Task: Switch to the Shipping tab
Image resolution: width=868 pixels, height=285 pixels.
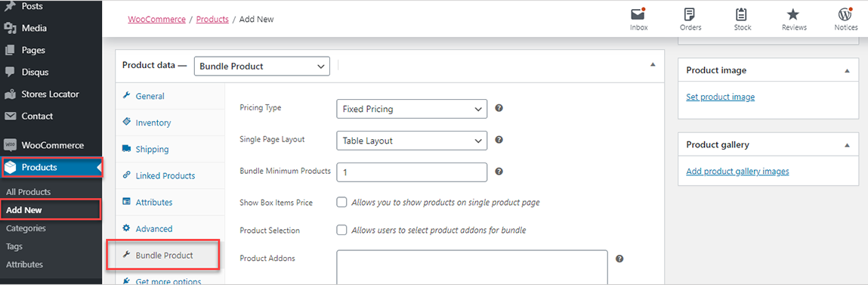Action: pyautogui.click(x=170, y=149)
